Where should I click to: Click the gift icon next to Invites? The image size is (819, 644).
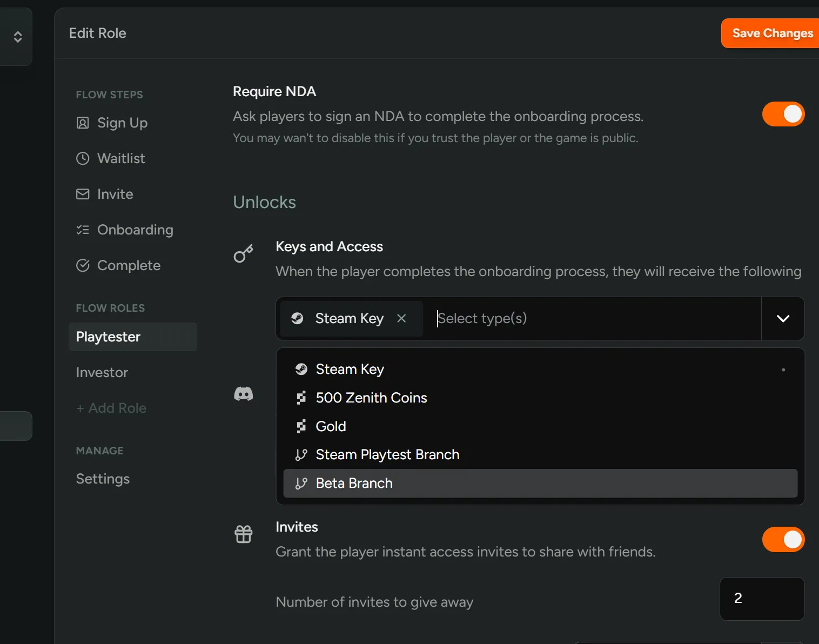[x=243, y=534]
